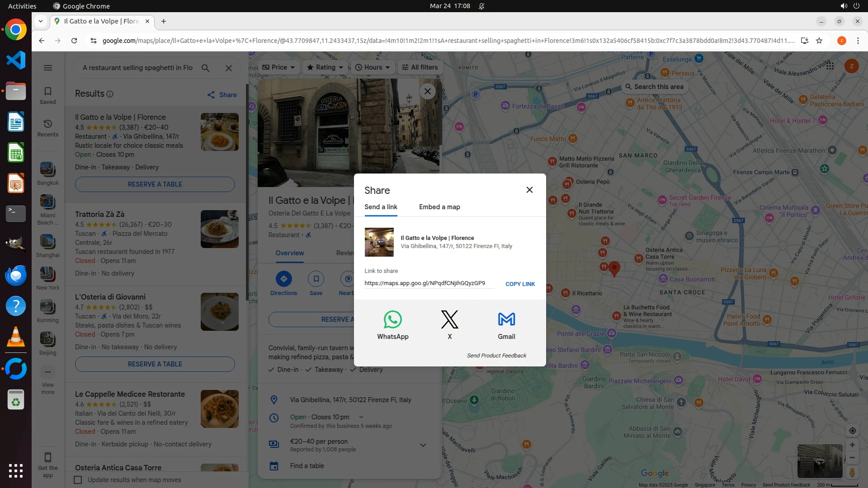
Task: Expand the Hours filter dropdown
Action: (x=373, y=67)
